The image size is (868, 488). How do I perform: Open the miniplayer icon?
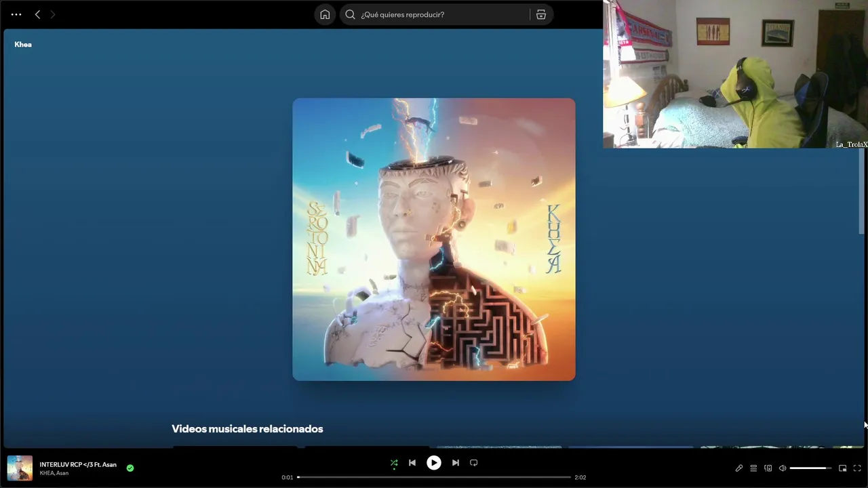[x=842, y=468]
